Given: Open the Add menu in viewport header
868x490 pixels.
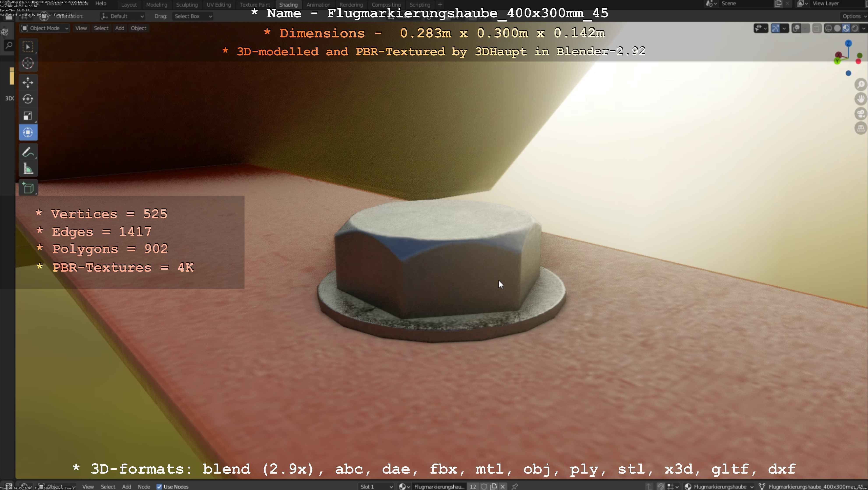Looking at the screenshot, I should pyautogui.click(x=120, y=28).
